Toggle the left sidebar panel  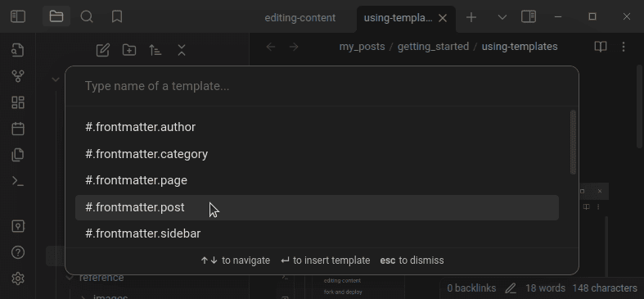pyautogui.click(x=18, y=16)
